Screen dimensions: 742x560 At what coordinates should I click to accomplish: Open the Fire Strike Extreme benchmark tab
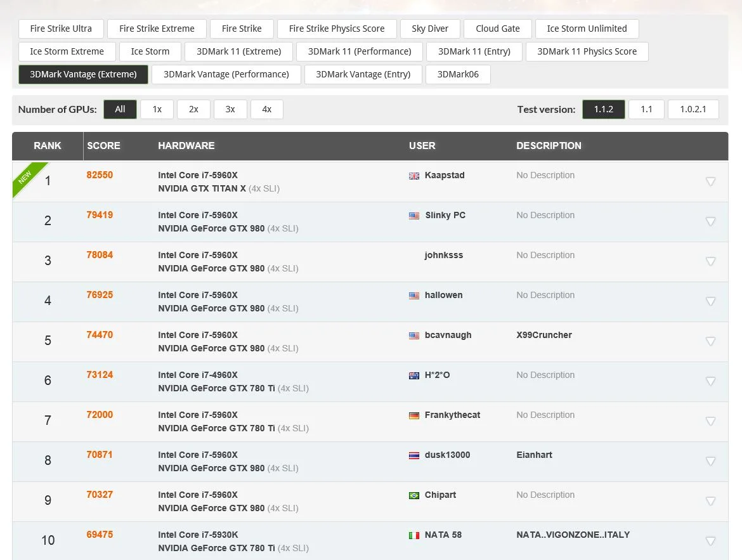coord(157,29)
